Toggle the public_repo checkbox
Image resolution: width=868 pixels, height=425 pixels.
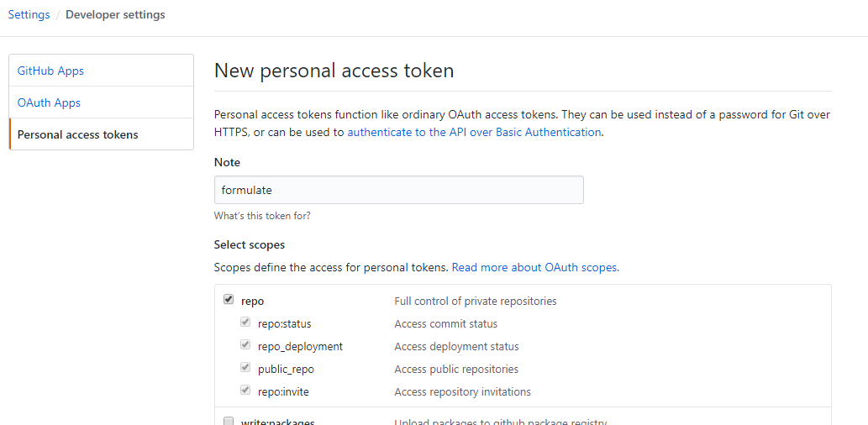(x=245, y=368)
